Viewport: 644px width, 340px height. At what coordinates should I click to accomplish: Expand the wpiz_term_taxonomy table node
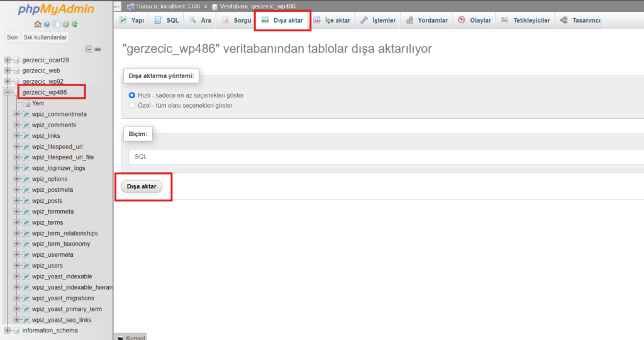(x=17, y=244)
